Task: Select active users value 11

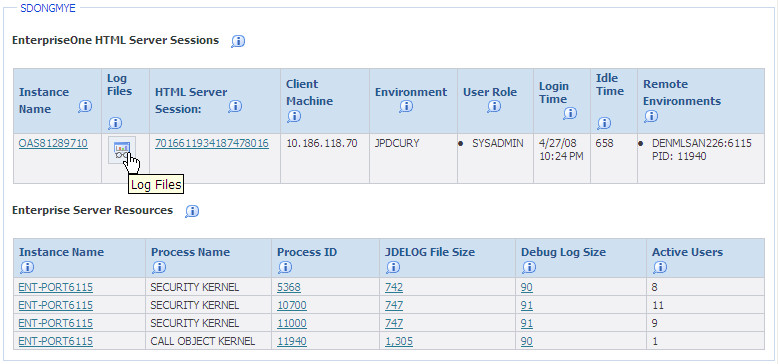Action: coord(658,305)
